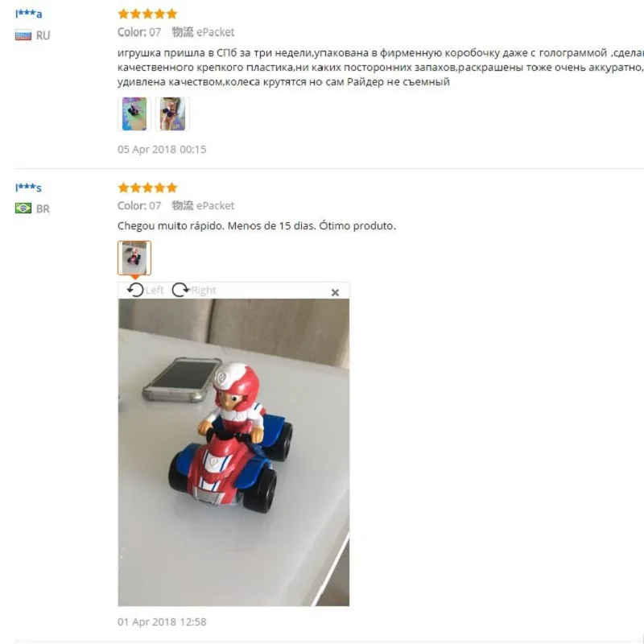644x644 pixels.
Task: Click the 01 Apr 2018 12:58 timestamp
Action: pyautogui.click(x=162, y=621)
